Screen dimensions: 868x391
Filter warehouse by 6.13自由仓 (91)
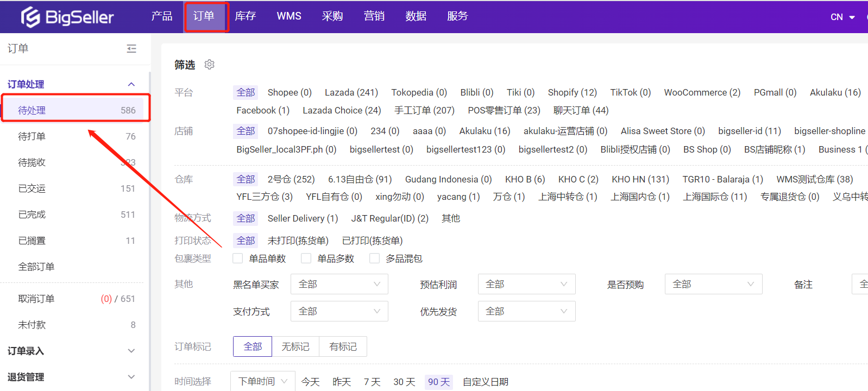tap(360, 179)
